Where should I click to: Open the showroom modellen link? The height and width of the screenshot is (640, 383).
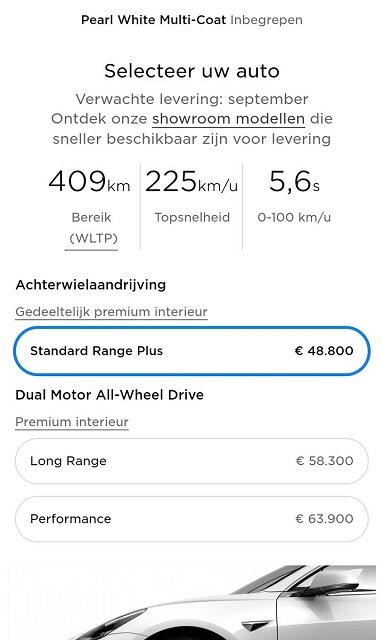pyautogui.click(x=229, y=119)
